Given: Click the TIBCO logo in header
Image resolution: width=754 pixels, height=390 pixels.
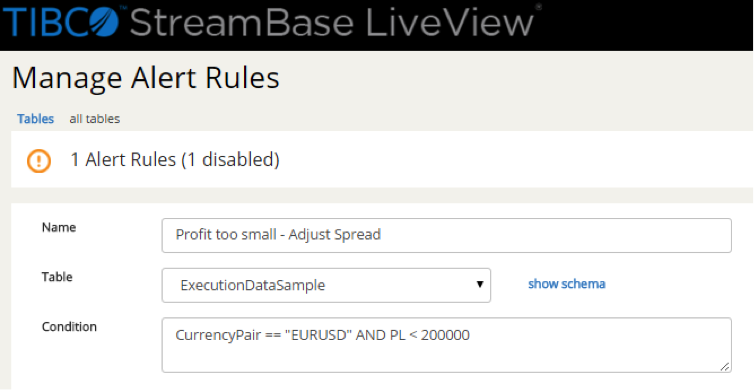Looking at the screenshot, I should point(62,22).
